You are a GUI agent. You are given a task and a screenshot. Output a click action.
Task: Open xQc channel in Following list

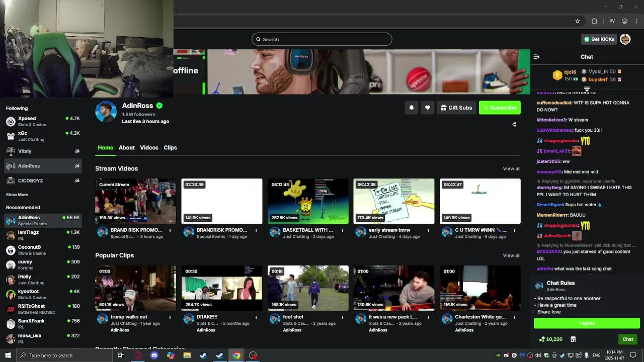click(x=43, y=136)
